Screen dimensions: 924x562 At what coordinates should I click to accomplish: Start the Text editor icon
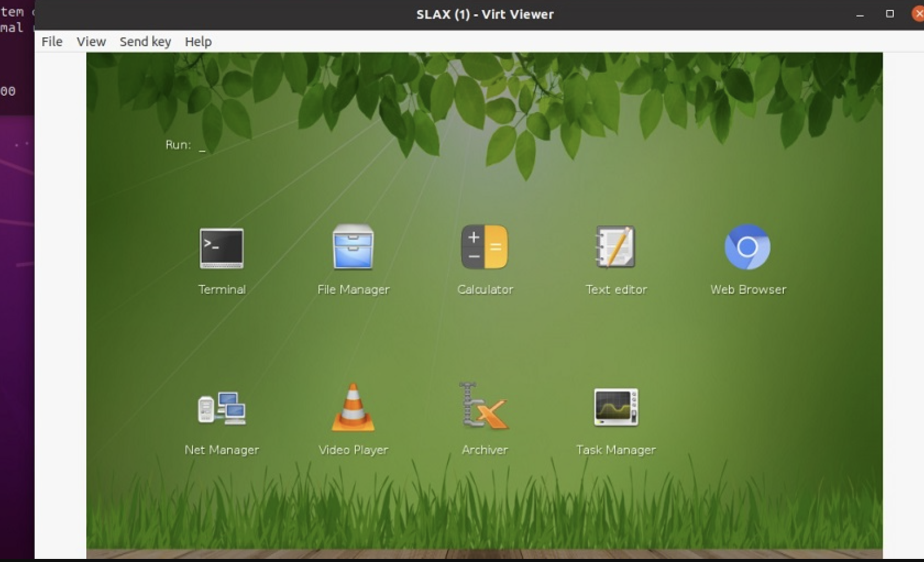(x=615, y=247)
